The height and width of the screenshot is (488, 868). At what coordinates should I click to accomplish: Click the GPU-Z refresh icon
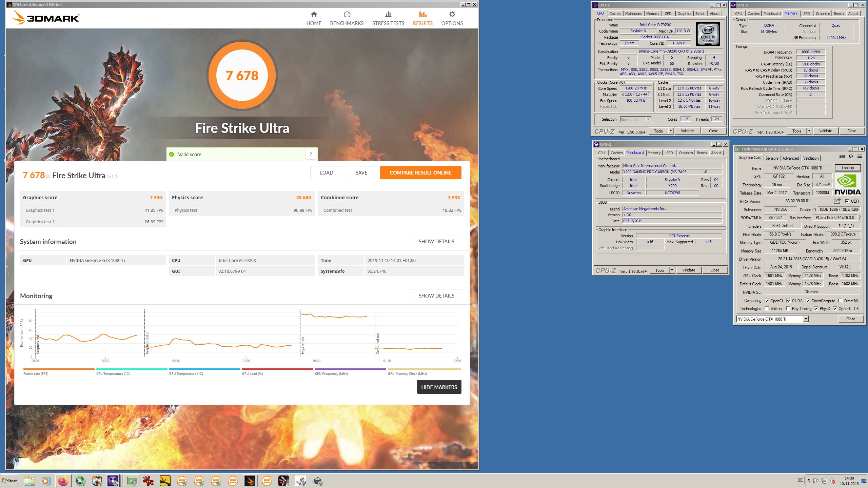[x=851, y=156]
